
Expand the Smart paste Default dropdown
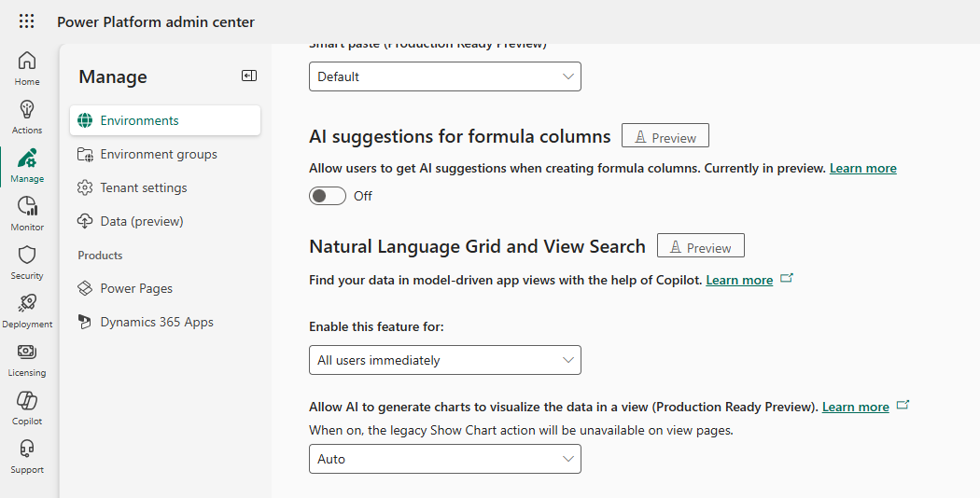coord(444,76)
